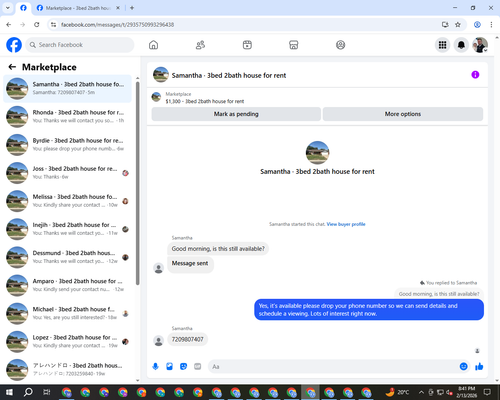This screenshot has height=400, width=500.
Task: Open the Lopez conversation
Action: click(67, 341)
